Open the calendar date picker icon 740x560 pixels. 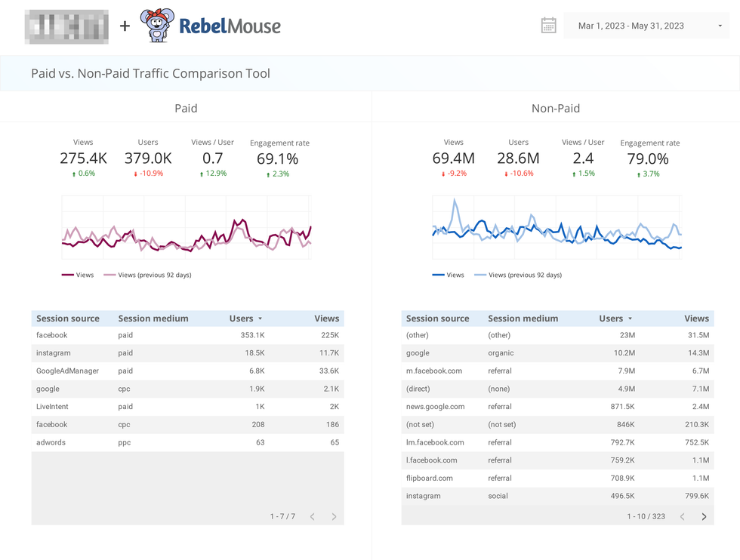(548, 25)
